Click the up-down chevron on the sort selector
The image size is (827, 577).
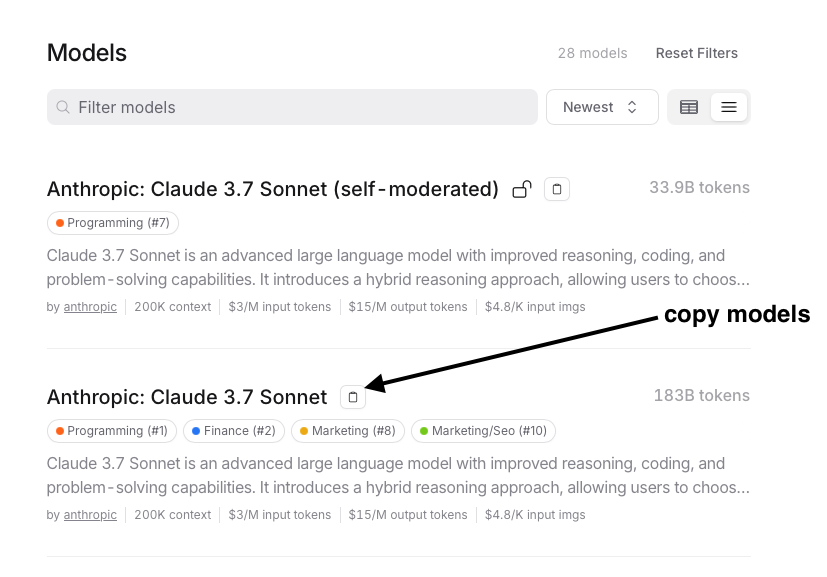[632, 108]
